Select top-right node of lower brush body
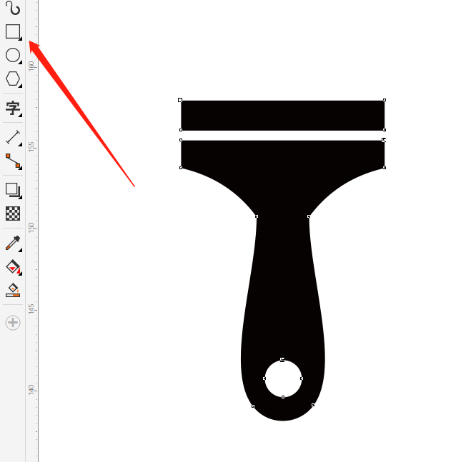This screenshot has width=476, height=462. tap(384, 140)
